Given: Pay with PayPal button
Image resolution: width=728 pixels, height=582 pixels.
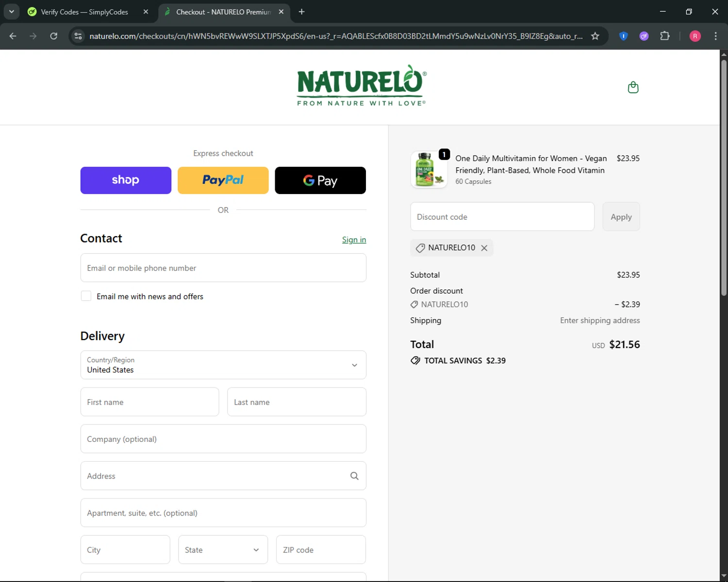Looking at the screenshot, I should (x=223, y=180).
